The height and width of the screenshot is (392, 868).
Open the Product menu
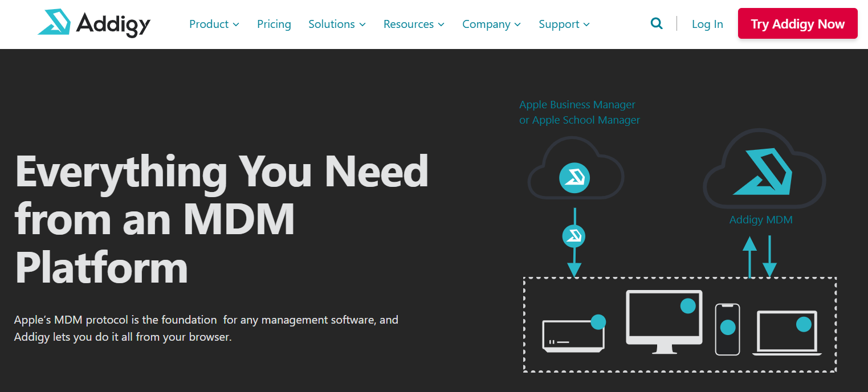click(214, 24)
